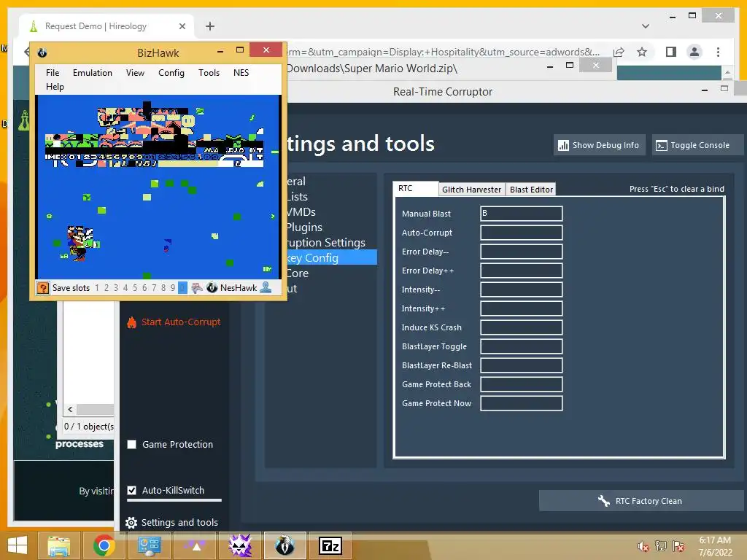Click the Intensity++ hotkey field
The height and width of the screenshot is (560, 747).
521,308
